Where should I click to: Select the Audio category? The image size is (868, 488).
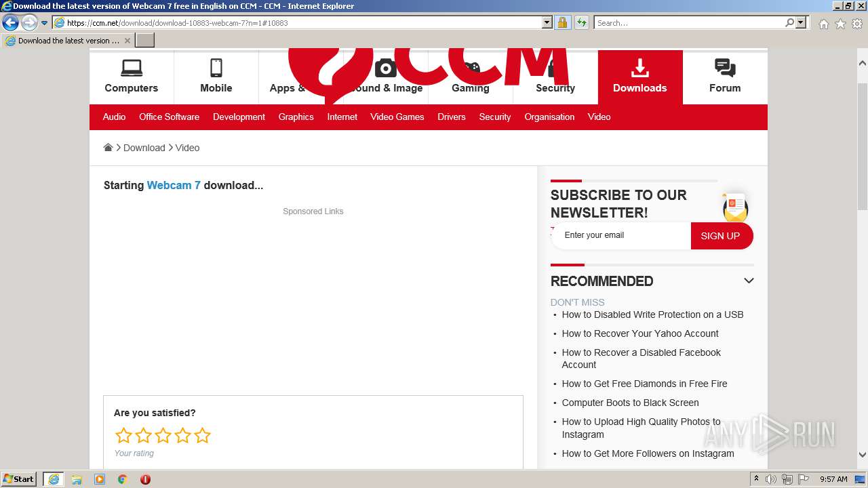click(x=114, y=117)
